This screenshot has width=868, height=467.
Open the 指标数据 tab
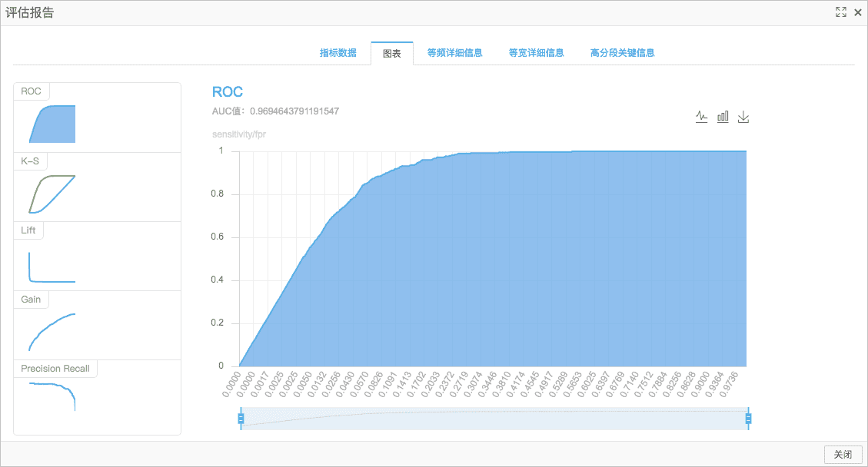pos(338,52)
